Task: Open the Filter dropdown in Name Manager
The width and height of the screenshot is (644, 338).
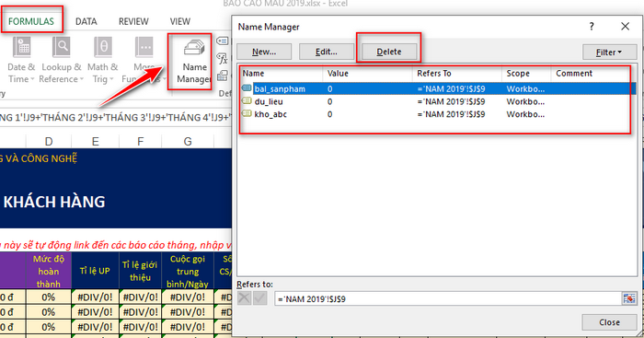Action: 609,52
